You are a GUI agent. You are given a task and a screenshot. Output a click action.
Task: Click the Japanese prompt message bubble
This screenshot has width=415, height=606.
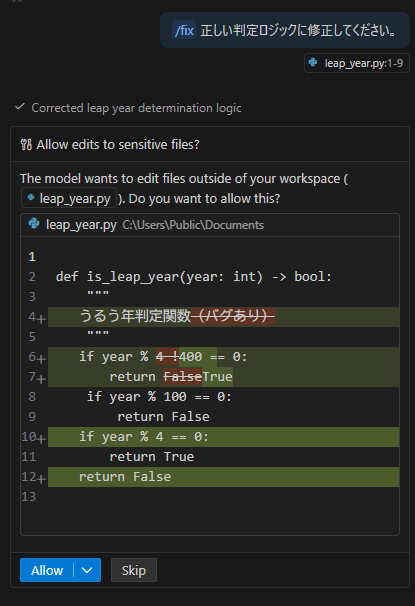[x=285, y=30]
